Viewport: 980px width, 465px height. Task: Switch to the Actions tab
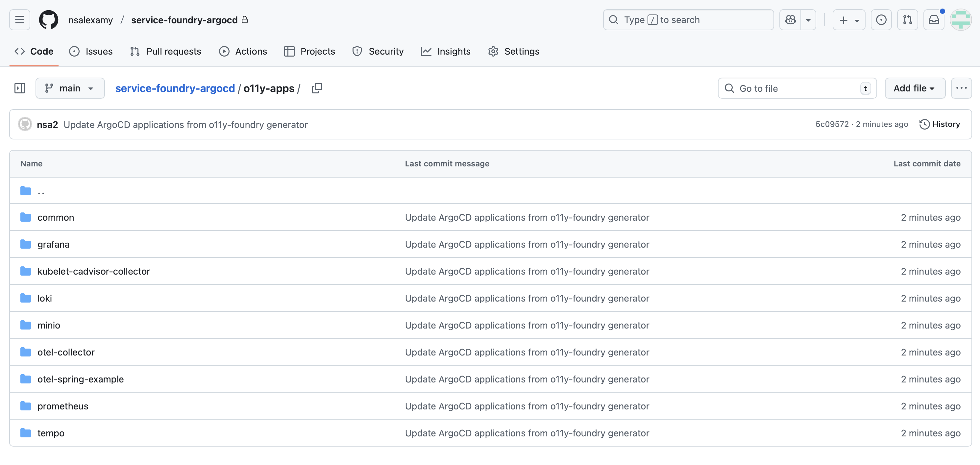click(x=243, y=51)
